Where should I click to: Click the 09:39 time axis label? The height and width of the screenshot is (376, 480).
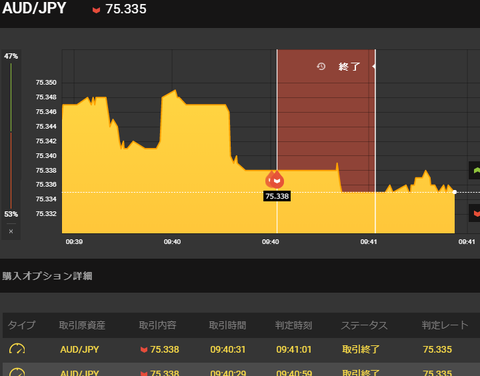click(x=74, y=242)
